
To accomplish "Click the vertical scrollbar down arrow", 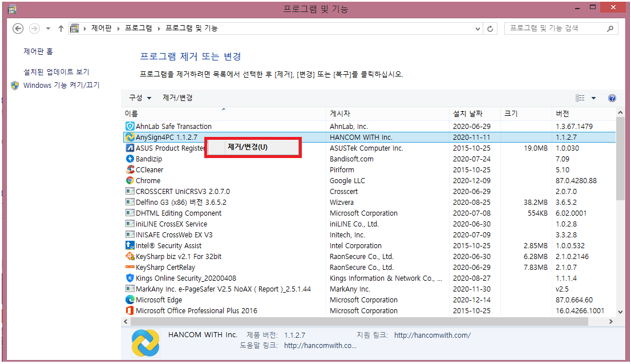I will pos(620,312).
